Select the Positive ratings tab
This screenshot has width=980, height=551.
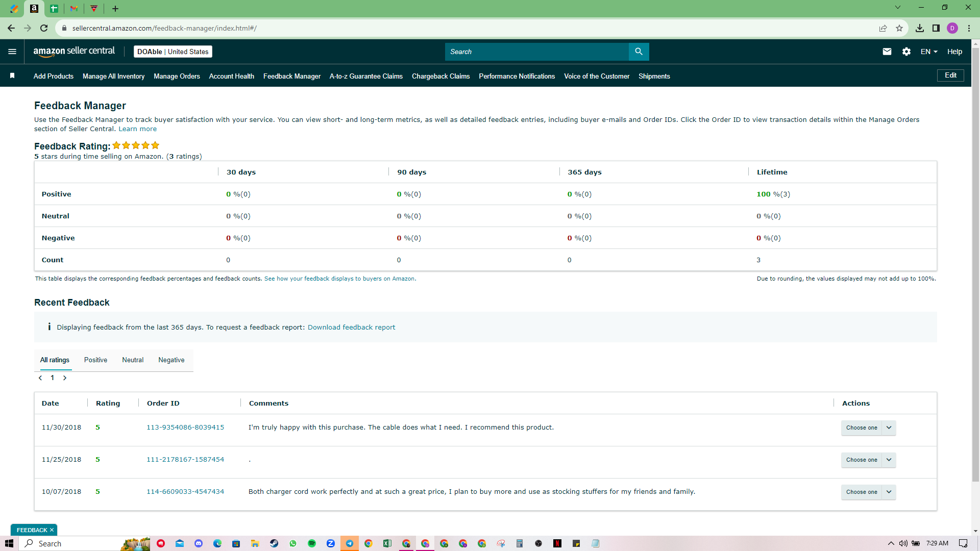coord(95,360)
